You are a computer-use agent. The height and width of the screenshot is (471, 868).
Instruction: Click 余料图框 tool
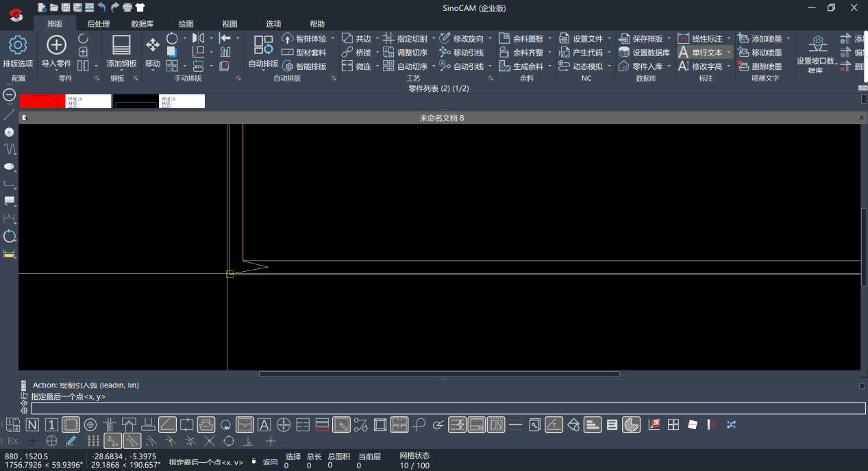[x=521, y=39]
